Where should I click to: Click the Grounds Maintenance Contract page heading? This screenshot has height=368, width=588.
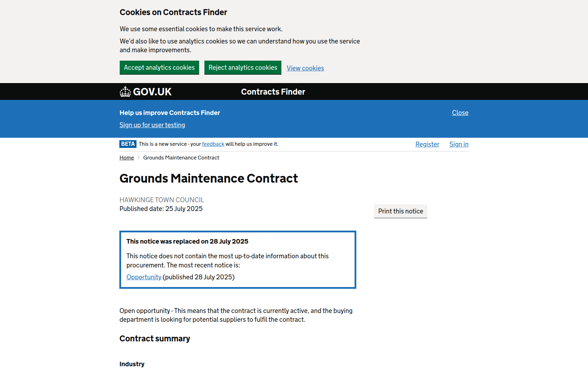click(x=209, y=178)
